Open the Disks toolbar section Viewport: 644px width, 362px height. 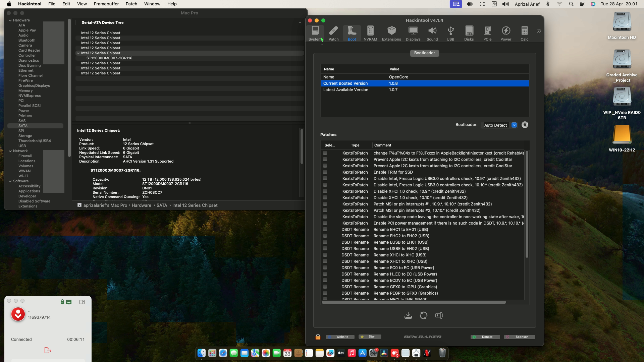[469, 34]
